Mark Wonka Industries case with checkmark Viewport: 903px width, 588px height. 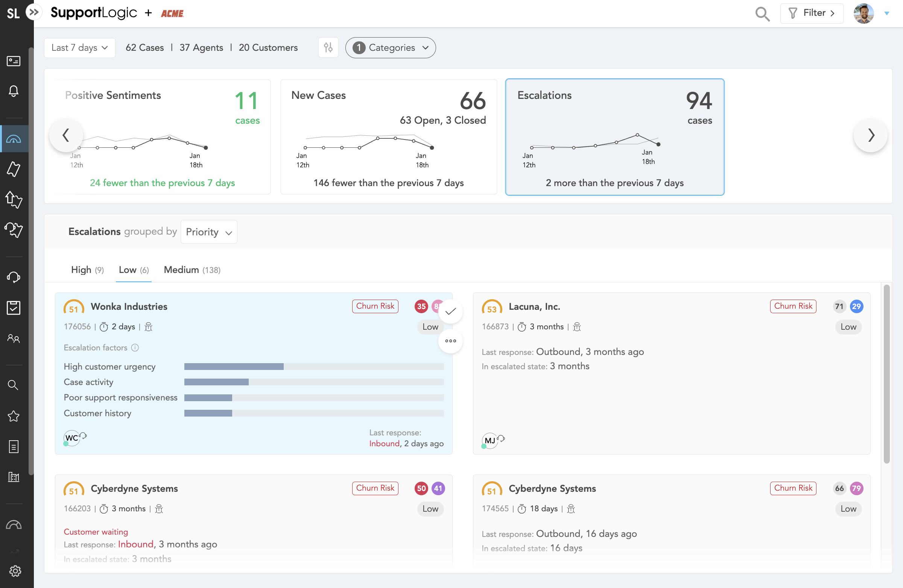450,312
